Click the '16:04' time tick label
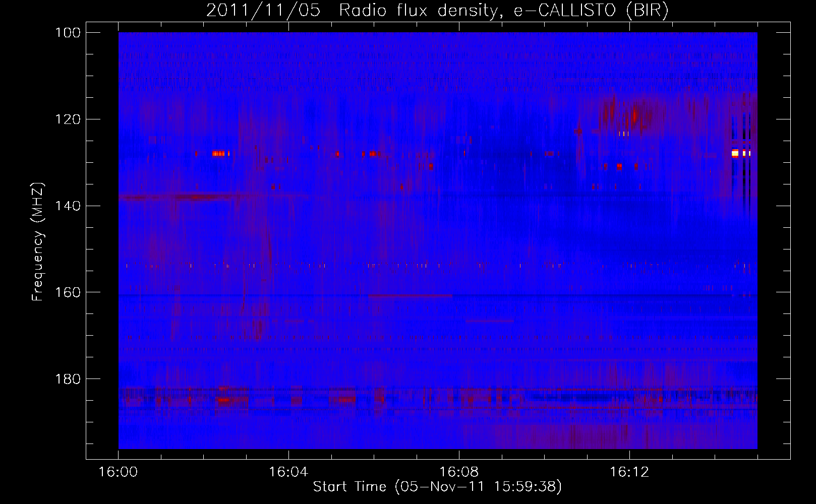 [x=288, y=472]
